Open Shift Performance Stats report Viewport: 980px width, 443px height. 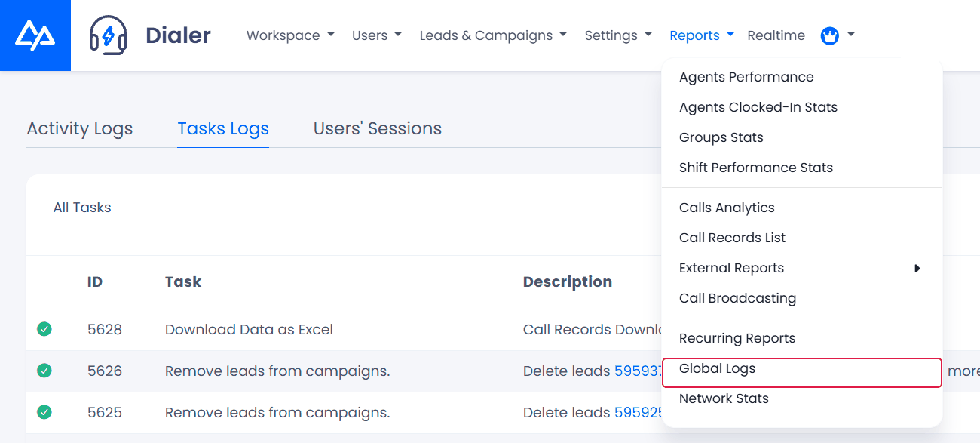802,168
